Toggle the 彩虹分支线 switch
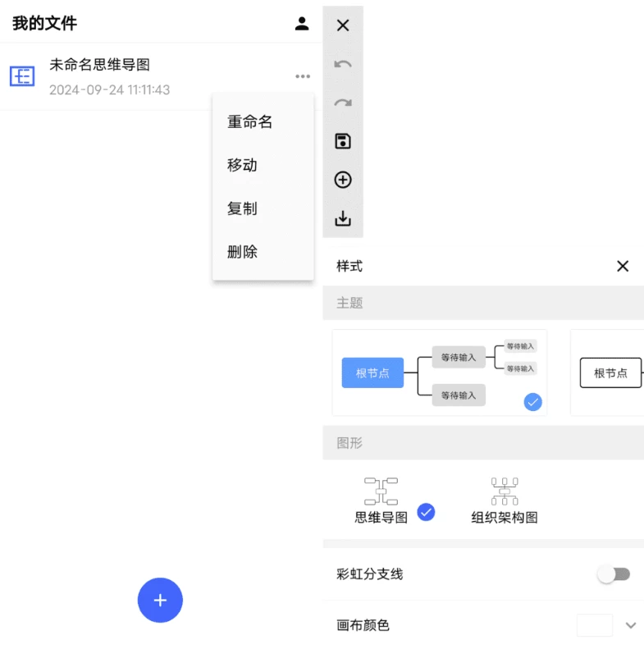 (x=613, y=574)
